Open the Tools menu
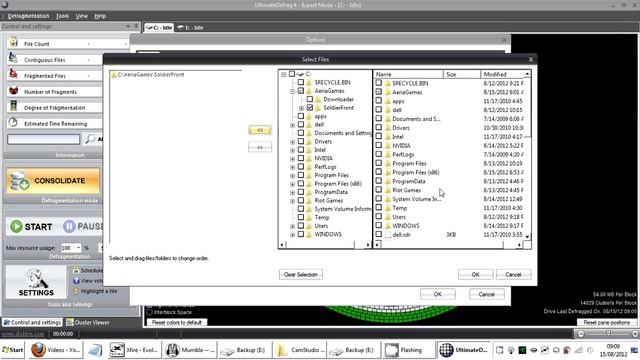 click(62, 16)
